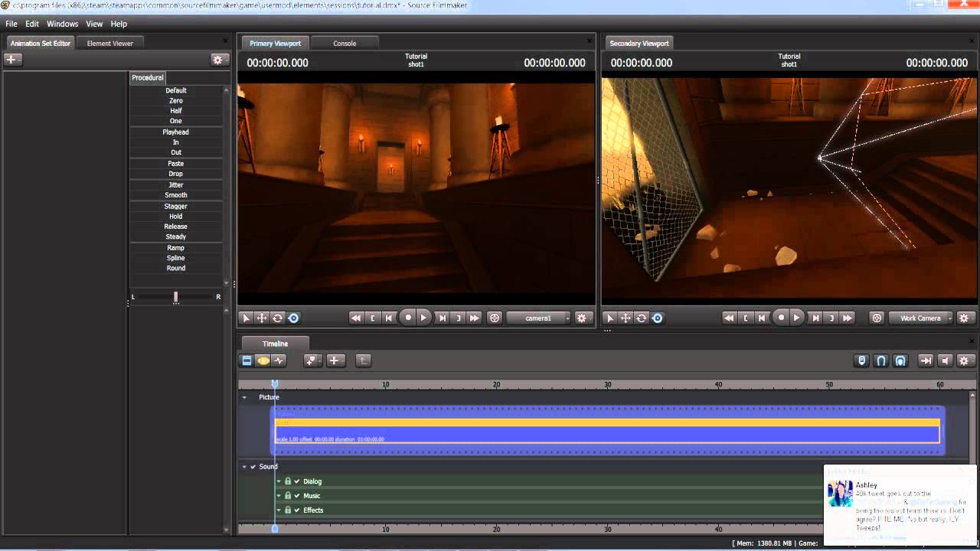Open primary viewport gear settings
This screenshot has height=551, width=980.
582,318
